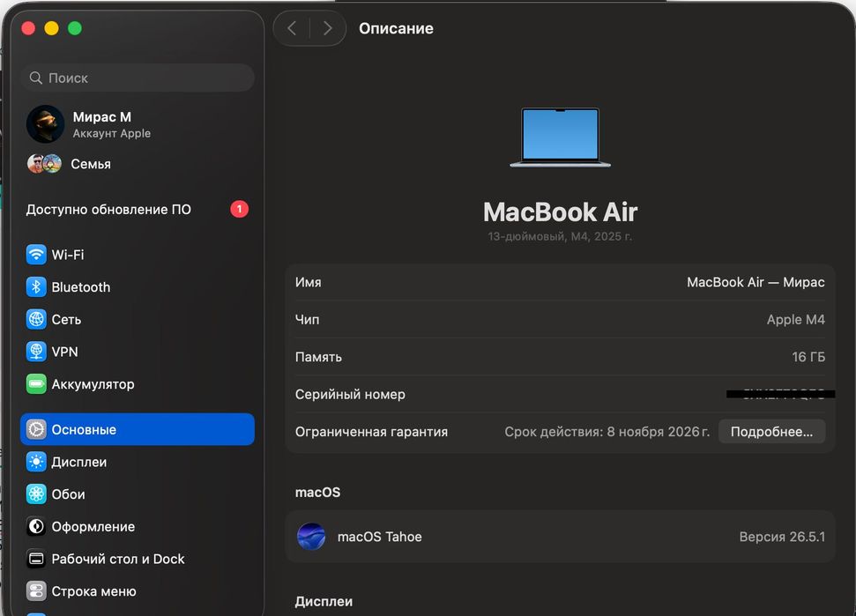Click the Подробнее... warranty button
The height and width of the screenshot is (616, 856).
click(771, 432)
